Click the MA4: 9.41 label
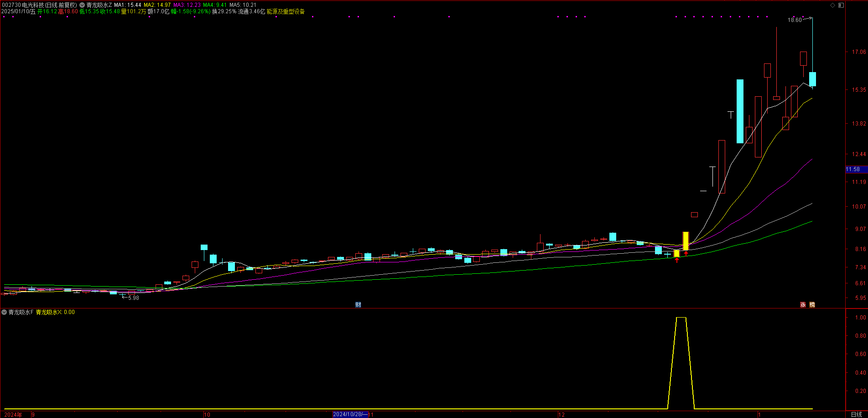 214,5
